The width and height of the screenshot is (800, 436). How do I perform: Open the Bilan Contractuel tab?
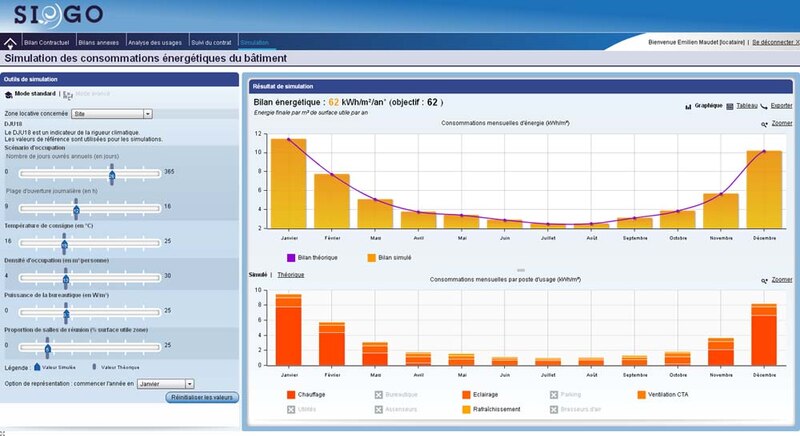coord(46,43)
